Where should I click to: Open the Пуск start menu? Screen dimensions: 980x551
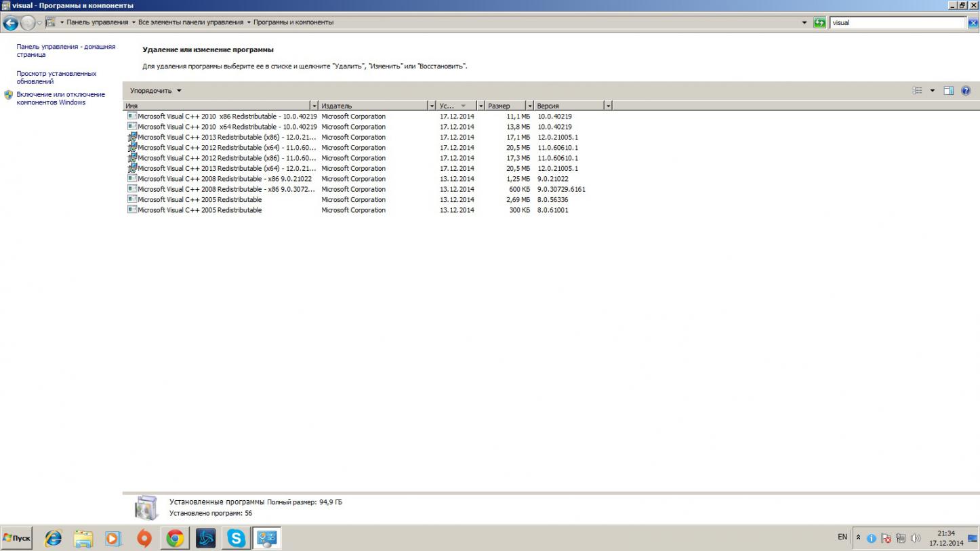[x=17, y=538]
